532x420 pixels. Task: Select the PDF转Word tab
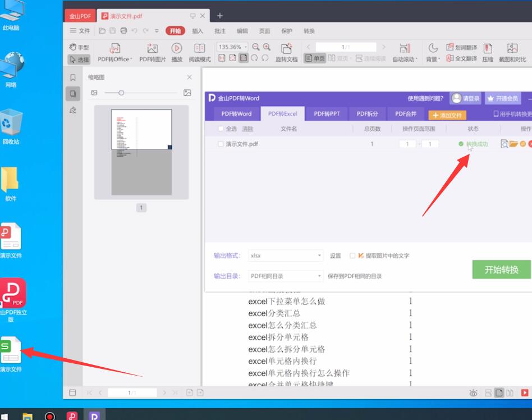pyautogui.click(x=236, y=114)
